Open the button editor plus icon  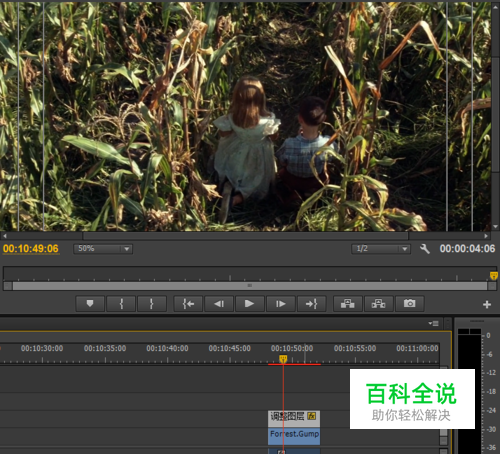(487, 304)
